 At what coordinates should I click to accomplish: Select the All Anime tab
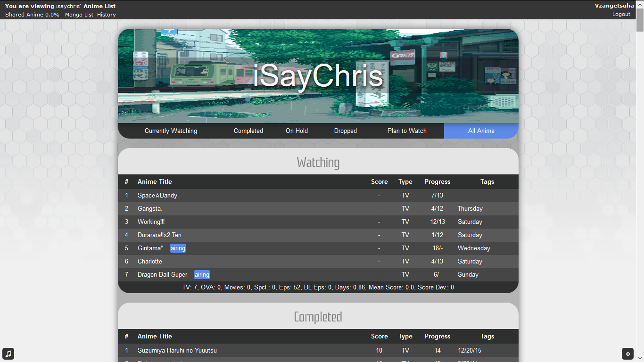481,131
